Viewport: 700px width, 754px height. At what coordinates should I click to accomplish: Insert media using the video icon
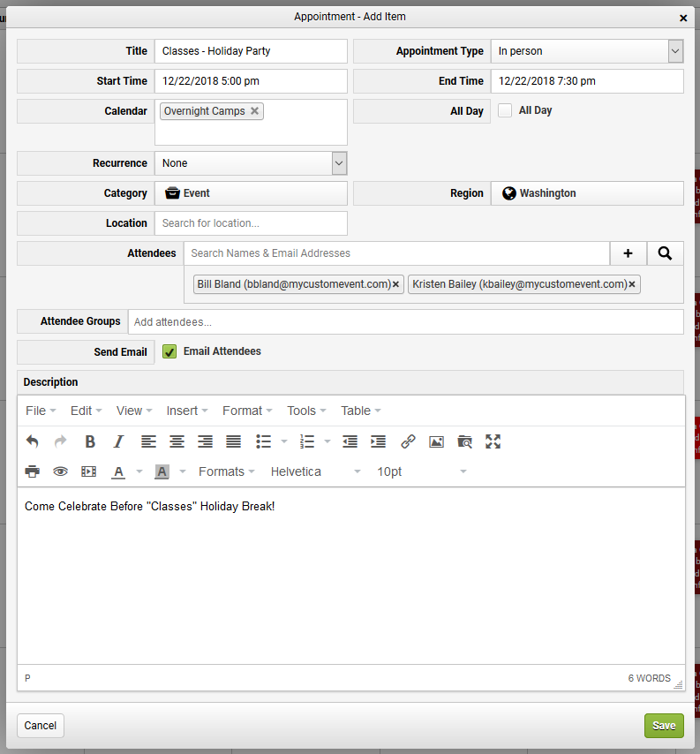pos(89,471)
